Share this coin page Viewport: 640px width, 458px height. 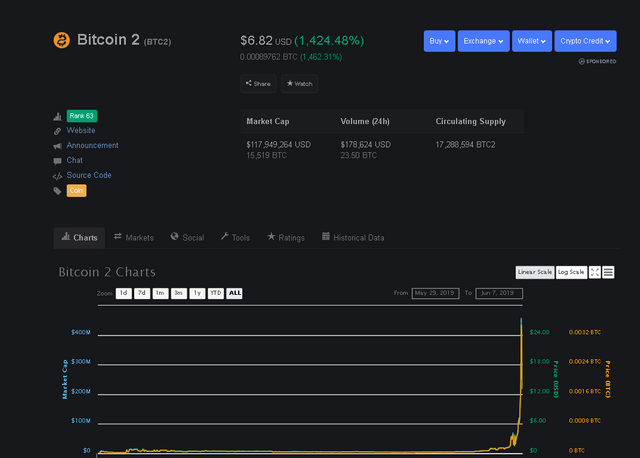[x=258, y=84]
